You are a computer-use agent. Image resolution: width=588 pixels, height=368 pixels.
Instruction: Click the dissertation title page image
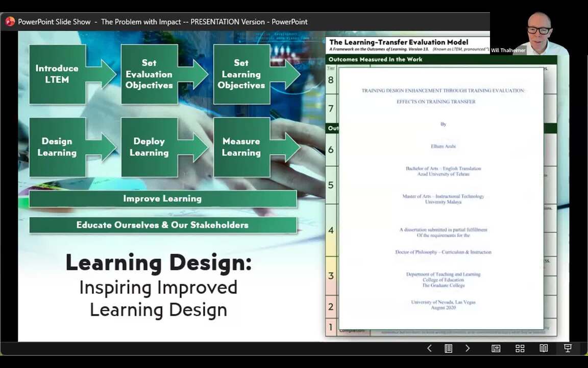point(442,199)
